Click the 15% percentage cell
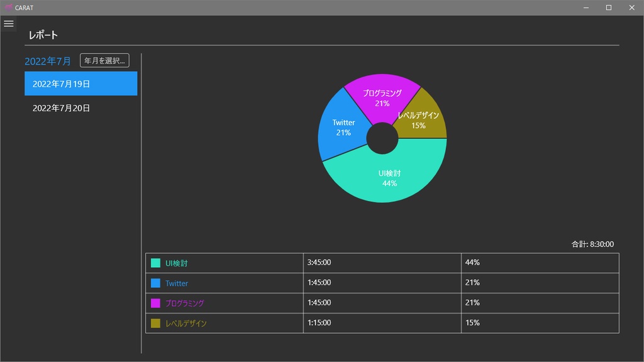This screenshot has height=362, width=644. (540, 323)
